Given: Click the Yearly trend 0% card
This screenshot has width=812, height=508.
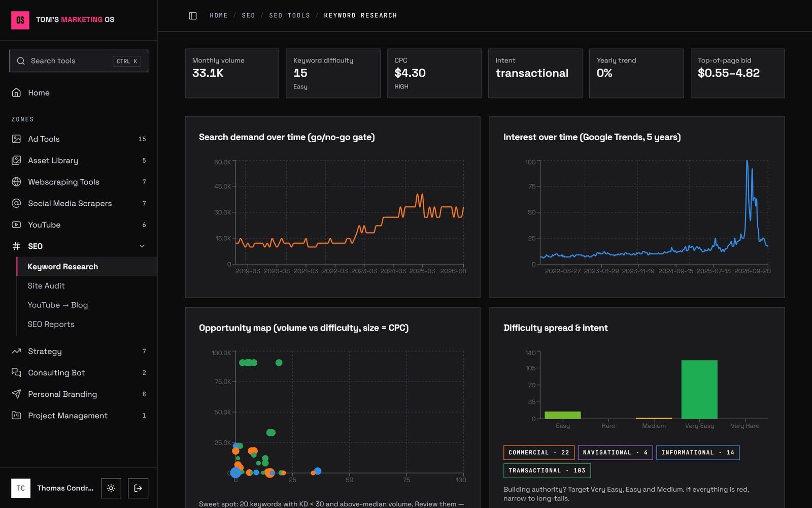Looking at the screenshot, I should 636,73.
